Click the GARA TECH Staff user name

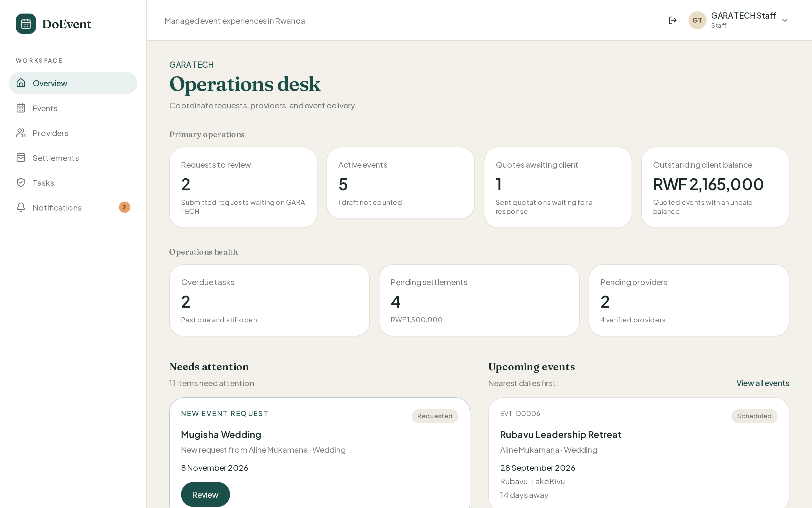point(743,16)
